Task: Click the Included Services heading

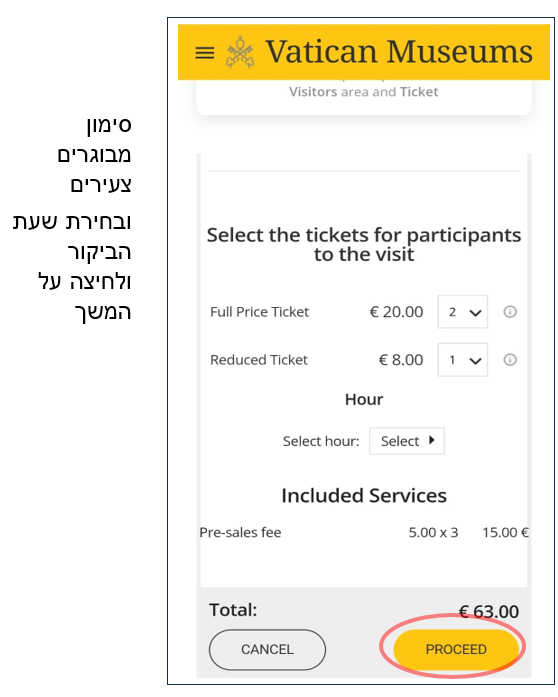Action: pos(364,496)
